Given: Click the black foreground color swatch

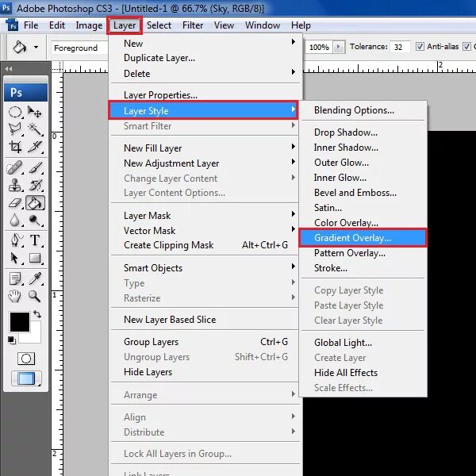Looking at the screenshot, I should pos(20,322).
